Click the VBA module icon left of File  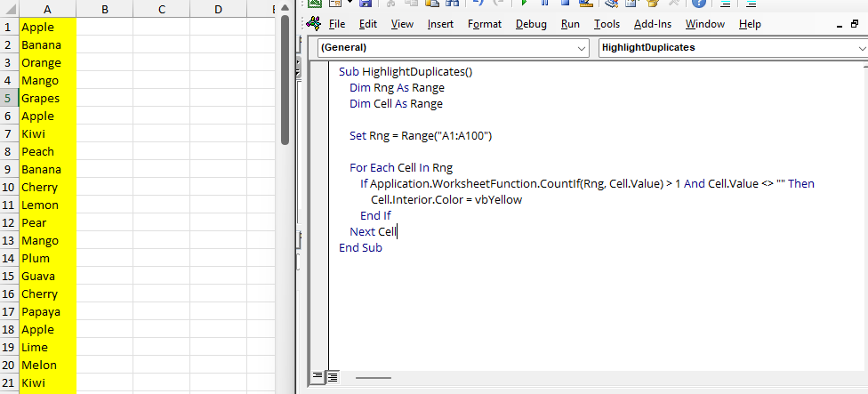coord(313,24)
